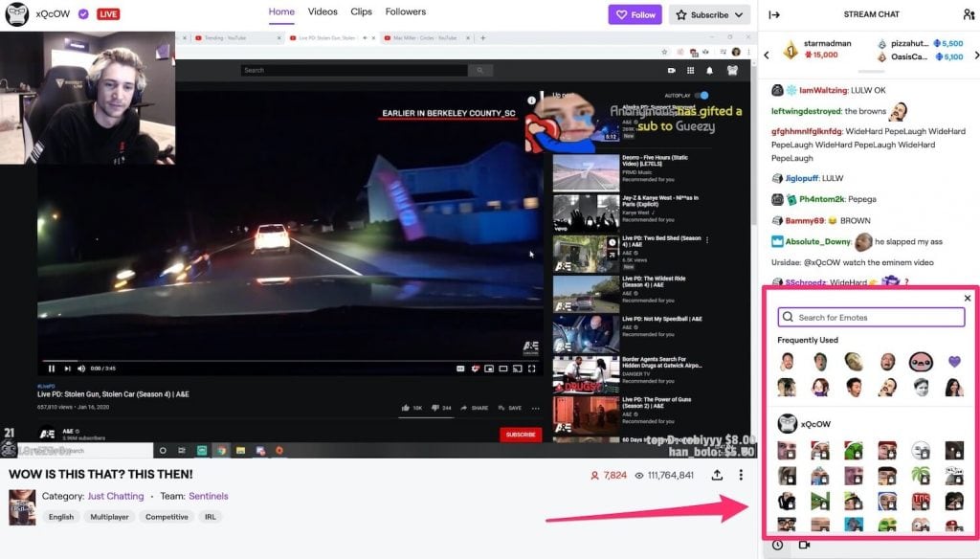The image size is (980, 559).
Task: Click the Competitive tag
Action: (x=167, y=517)
